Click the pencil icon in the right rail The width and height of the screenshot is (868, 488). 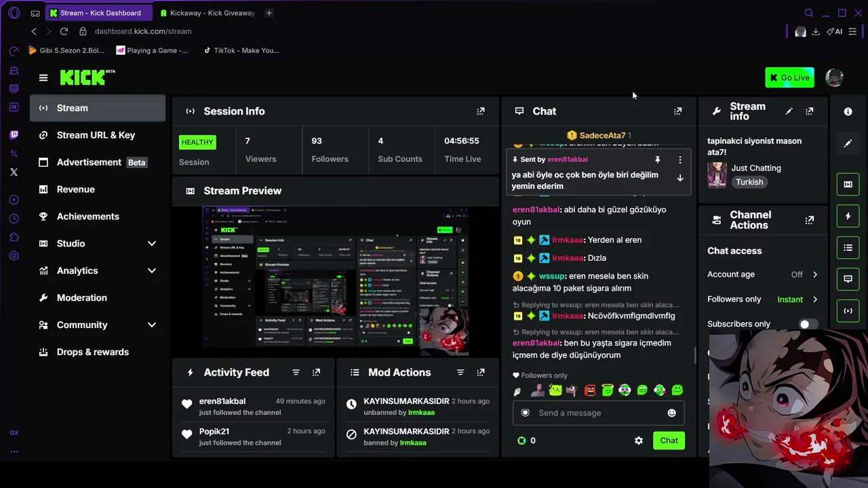click(848, 144)
